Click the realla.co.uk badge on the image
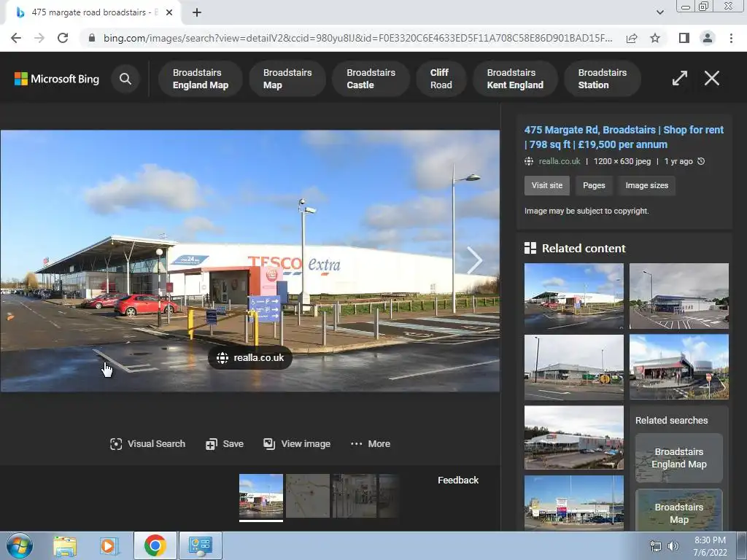Viewport: 747px width, 560px height. [250, 357]
